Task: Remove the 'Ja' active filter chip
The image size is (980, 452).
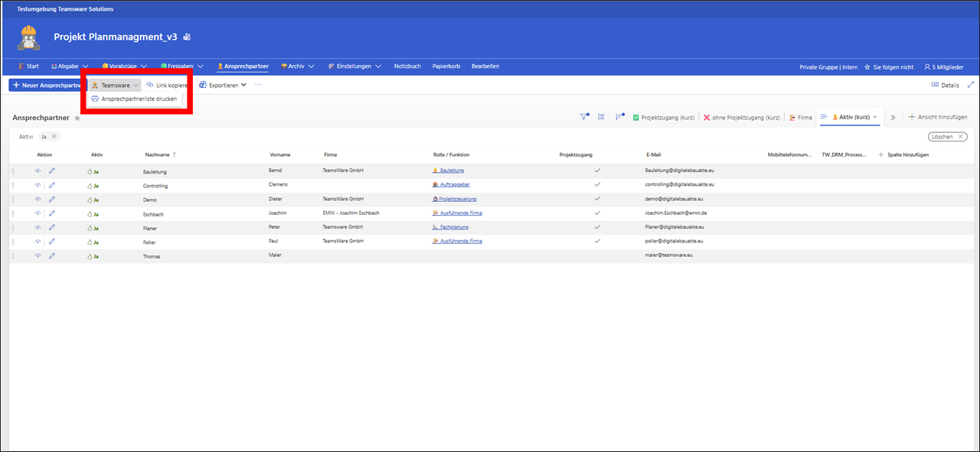Action: click(x=54, y=136)
